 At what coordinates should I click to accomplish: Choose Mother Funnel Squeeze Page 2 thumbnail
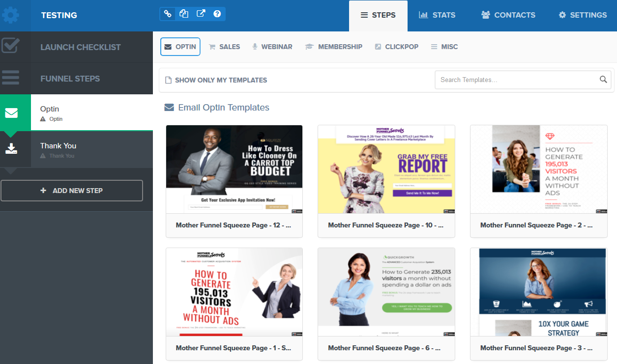pos(539,169)
